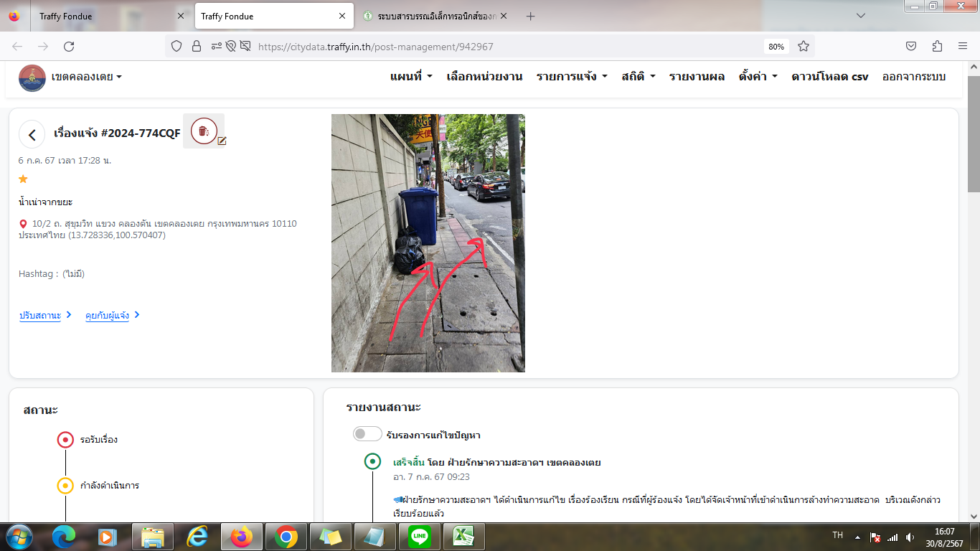Click the clock showing 16:07

pos(944,532)
